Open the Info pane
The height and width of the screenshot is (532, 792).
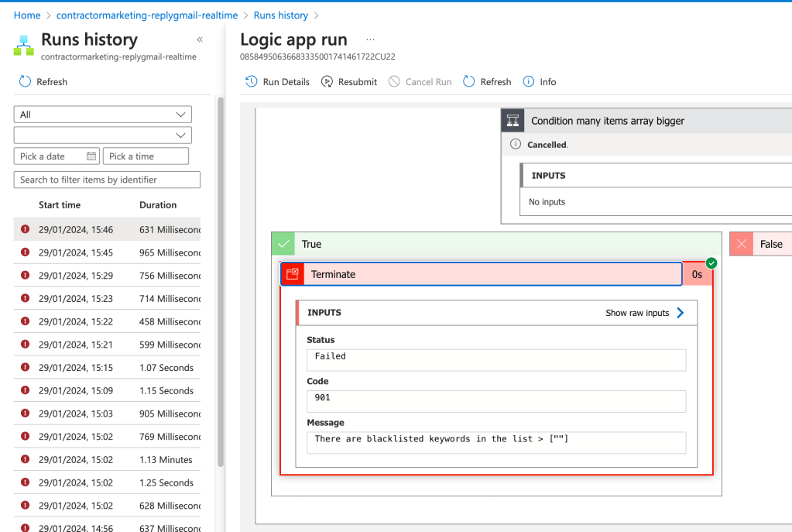coord(540,82)
